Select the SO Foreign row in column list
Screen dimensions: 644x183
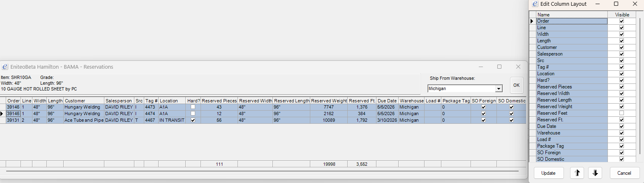572,153
